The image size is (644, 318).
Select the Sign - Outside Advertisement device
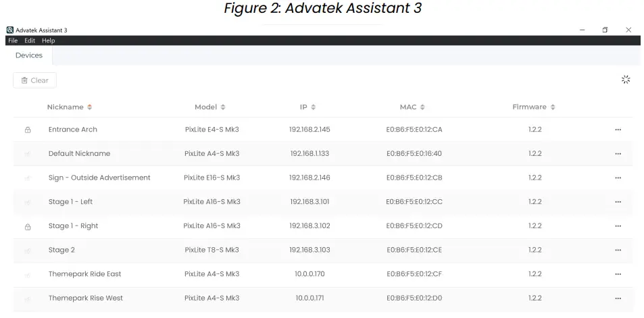click(x=99, y=178)
